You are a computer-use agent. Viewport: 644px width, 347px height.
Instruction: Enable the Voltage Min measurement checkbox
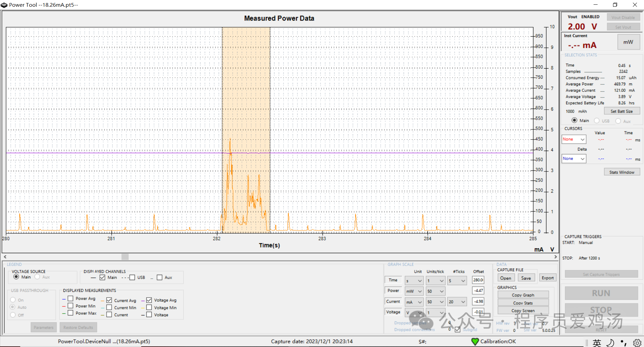click(x=149, y=307)
